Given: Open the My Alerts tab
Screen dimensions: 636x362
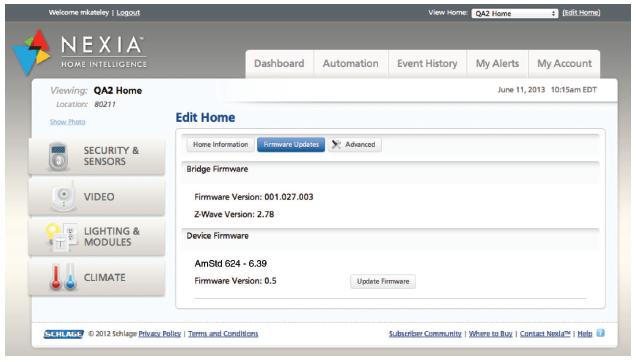Looking at the screenshot, I should click(x=497, y=64).
